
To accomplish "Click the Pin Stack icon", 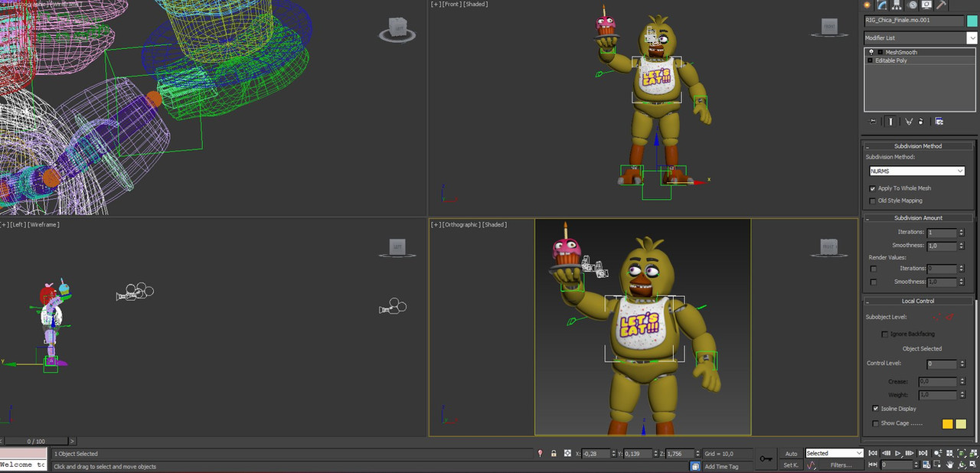I will 873,122.
